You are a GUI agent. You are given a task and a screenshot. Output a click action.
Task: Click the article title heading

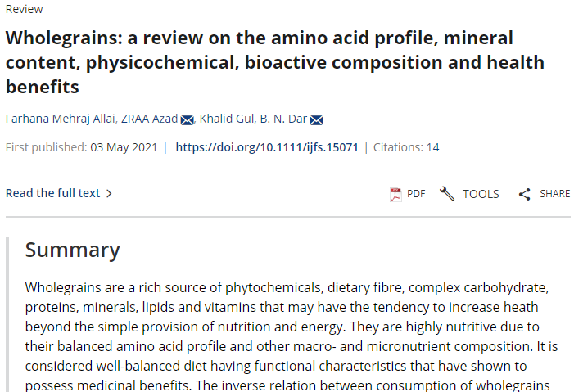tap(275, 62)
